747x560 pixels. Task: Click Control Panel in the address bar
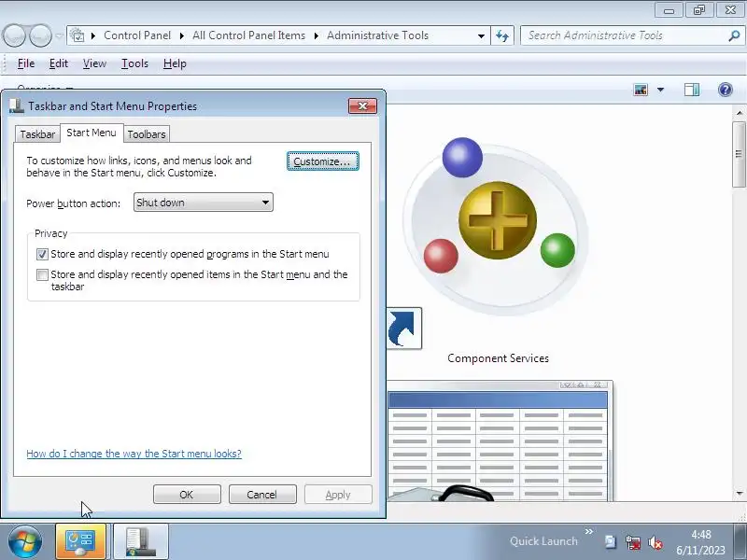pos(137,35)
